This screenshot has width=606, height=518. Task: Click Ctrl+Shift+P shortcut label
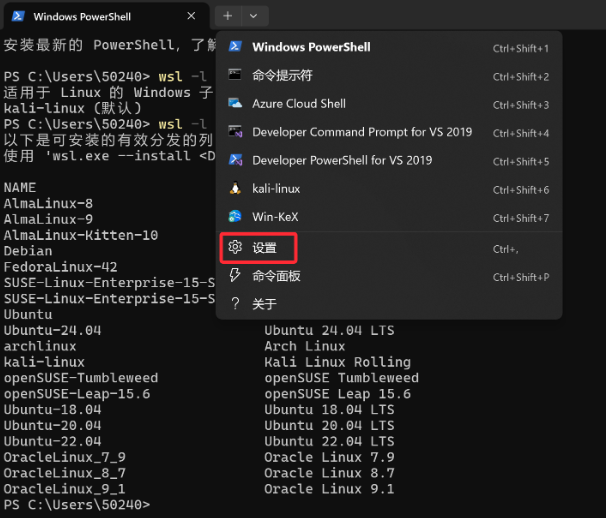(521, 277)
